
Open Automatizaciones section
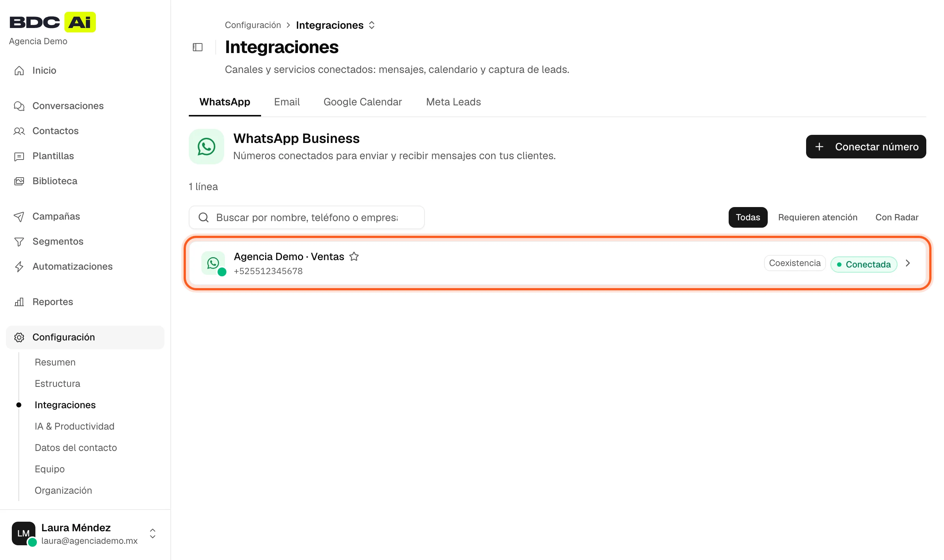[85, 267]
